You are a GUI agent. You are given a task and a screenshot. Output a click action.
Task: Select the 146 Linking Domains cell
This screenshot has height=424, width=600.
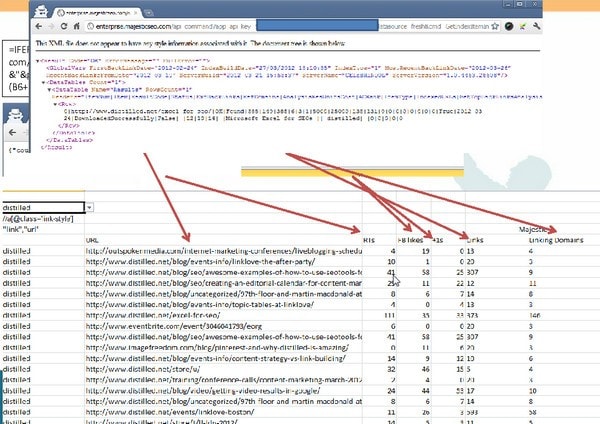tap(534, 315)
